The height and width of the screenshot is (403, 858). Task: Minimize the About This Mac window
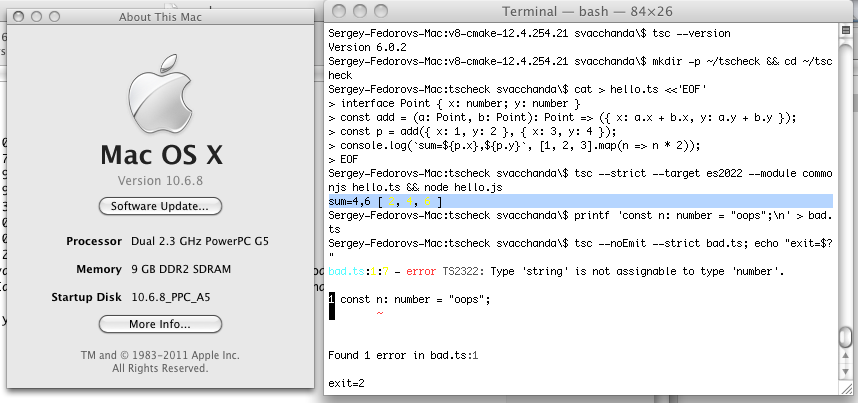(x=36, y=17)
